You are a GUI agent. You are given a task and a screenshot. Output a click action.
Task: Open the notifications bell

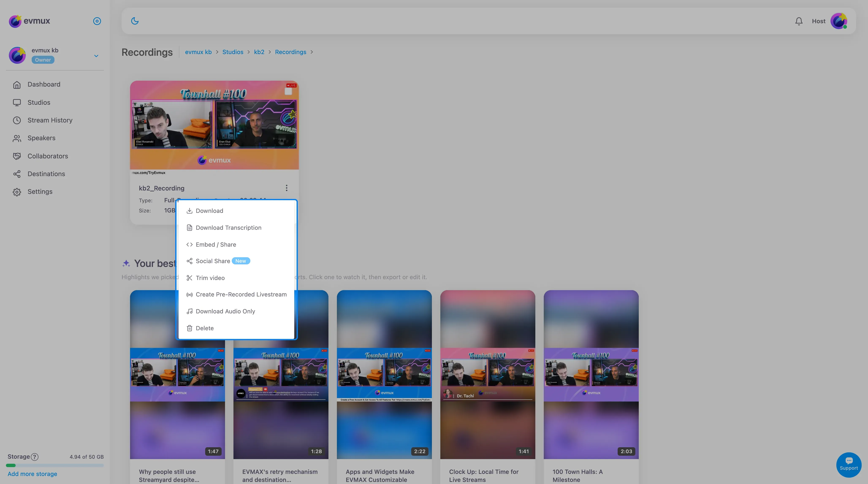pyautogui.click(x=799, y=21)
